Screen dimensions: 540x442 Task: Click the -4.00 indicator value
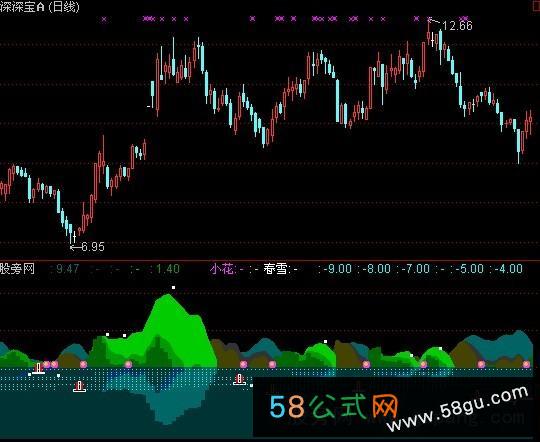509,269
